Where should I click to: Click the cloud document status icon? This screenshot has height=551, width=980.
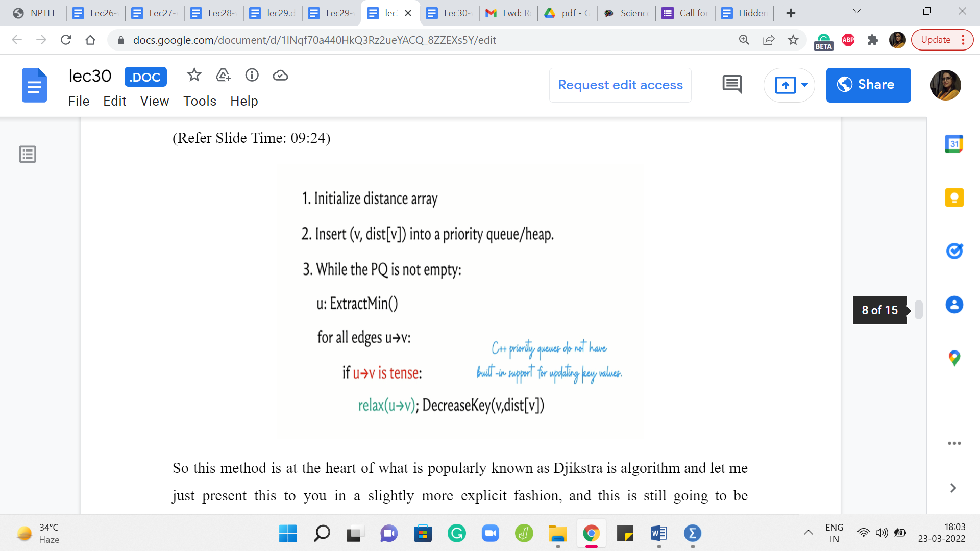click(x=280, y=76)
